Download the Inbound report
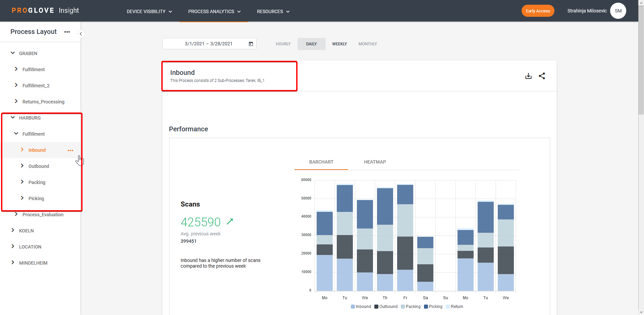The height and width of the screenshot is (315, 644). [528, 76]
